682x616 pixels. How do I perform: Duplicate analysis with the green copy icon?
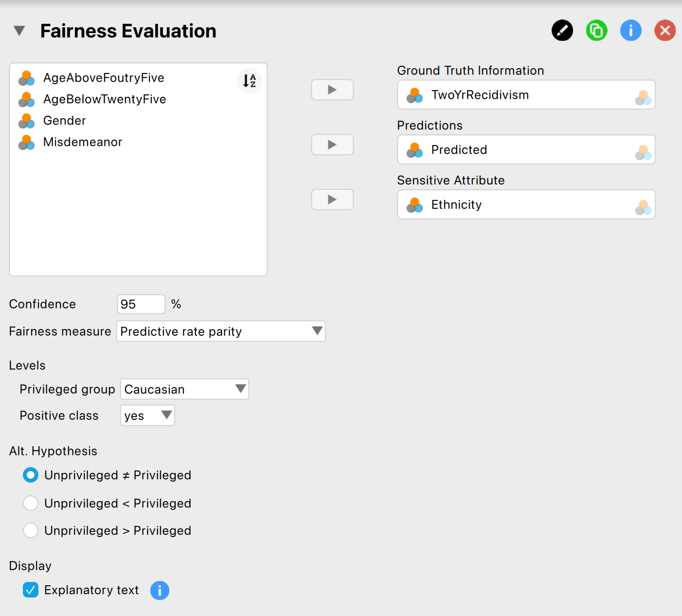coord(596,31)
